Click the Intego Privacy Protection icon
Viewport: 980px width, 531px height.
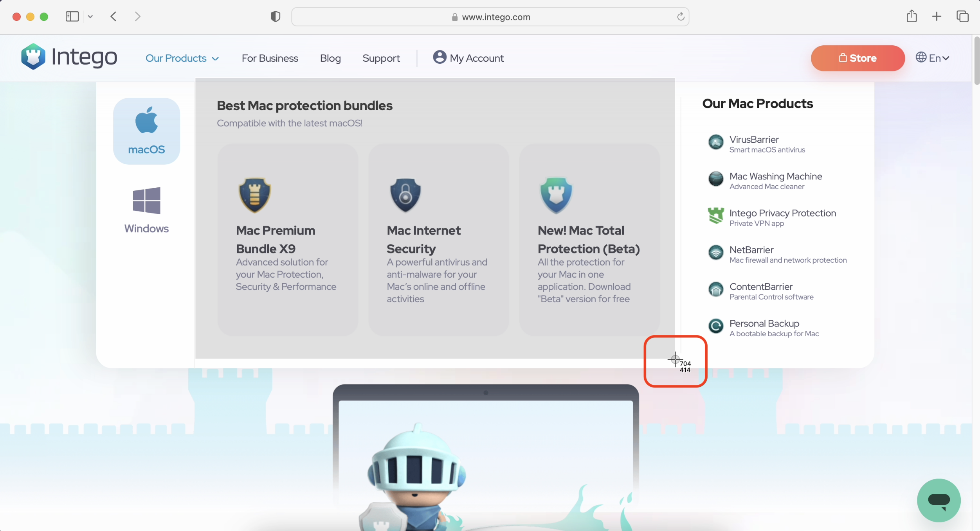pyautogui.click(x=716, y=215)
